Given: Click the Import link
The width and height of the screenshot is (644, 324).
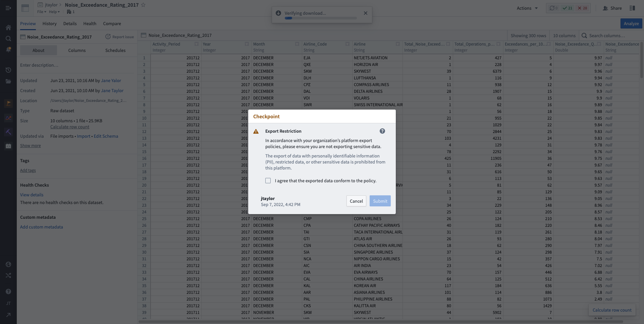Looking at the screenshot, I should click(x=84, y=136).
